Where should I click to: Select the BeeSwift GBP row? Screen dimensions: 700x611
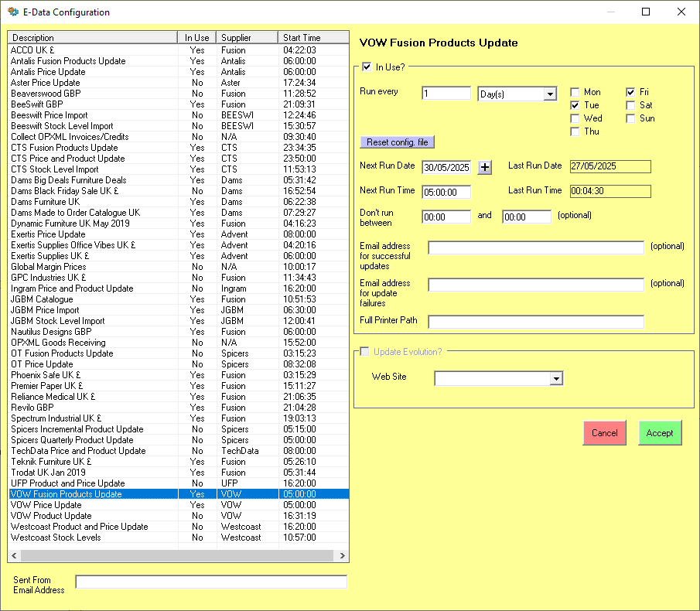179,104
